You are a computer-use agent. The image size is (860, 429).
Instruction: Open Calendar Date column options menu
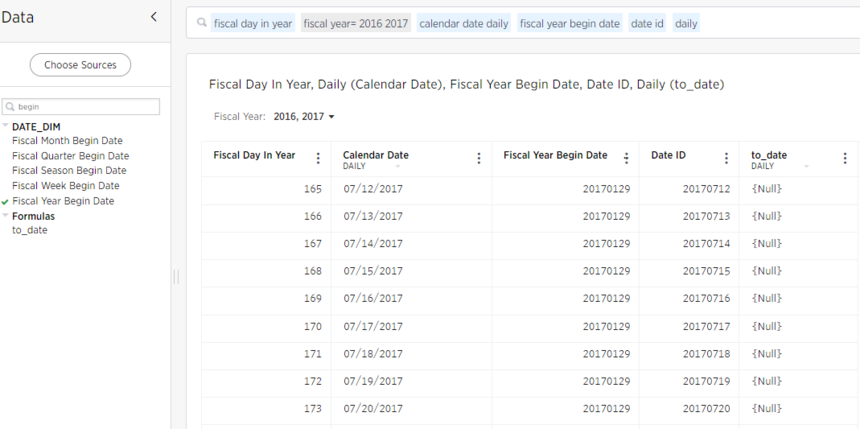(x=479, y=159)
